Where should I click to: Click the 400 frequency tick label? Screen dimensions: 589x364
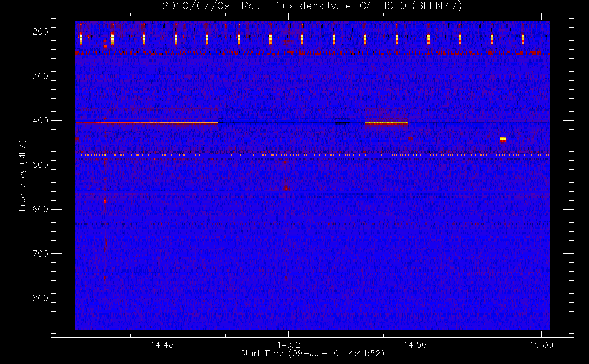coord(40,120)
